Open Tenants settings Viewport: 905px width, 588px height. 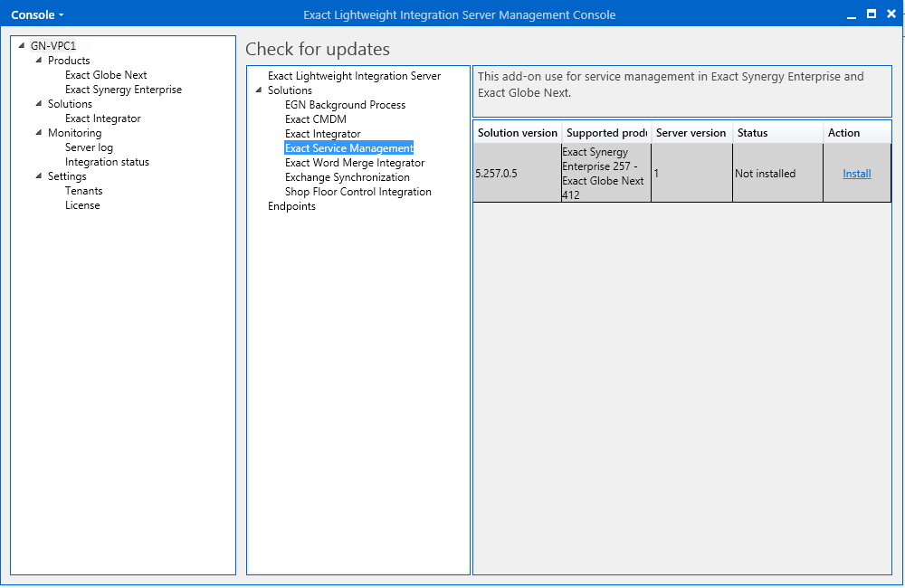[x=83, y=191]
